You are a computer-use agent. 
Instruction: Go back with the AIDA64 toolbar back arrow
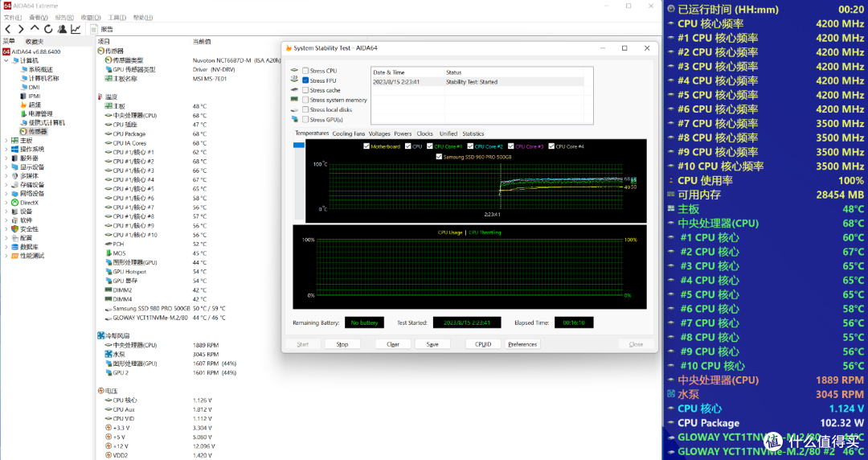coord(8,29)
